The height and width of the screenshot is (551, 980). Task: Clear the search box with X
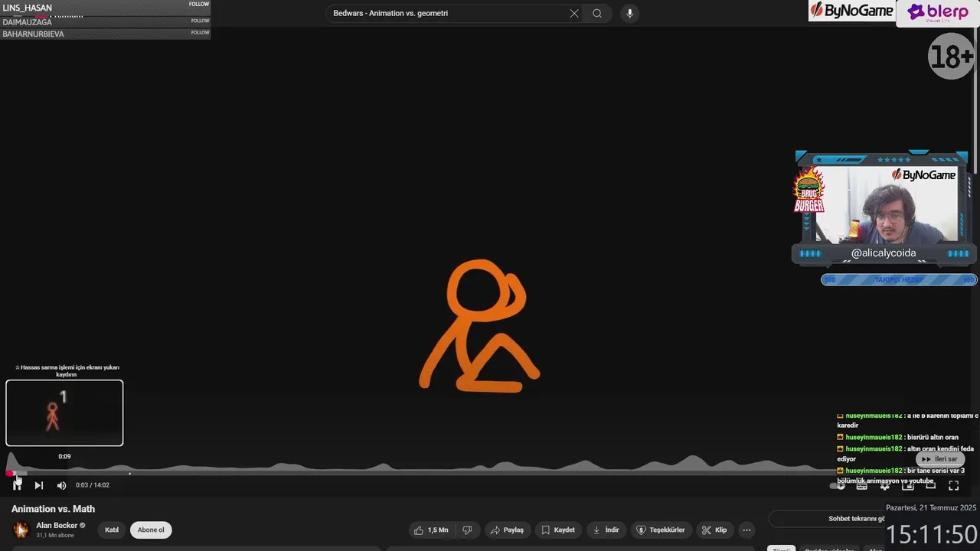[574, 13]
